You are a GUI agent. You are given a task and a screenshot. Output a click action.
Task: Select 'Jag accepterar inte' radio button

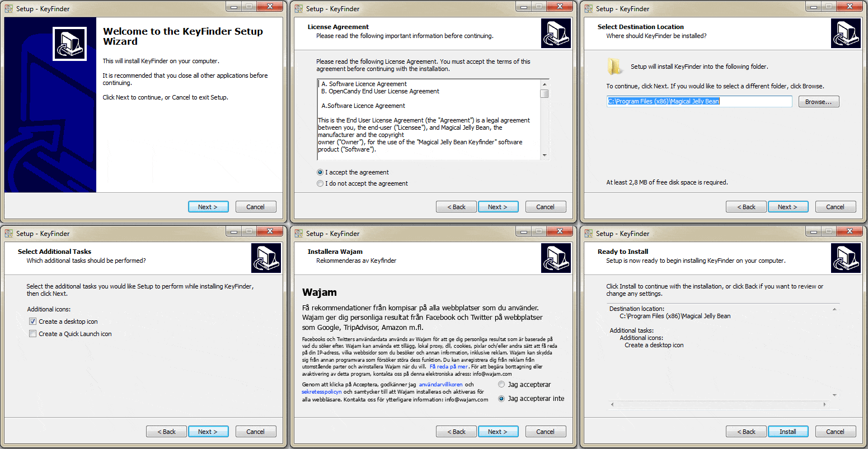click(x=501, y=399)
